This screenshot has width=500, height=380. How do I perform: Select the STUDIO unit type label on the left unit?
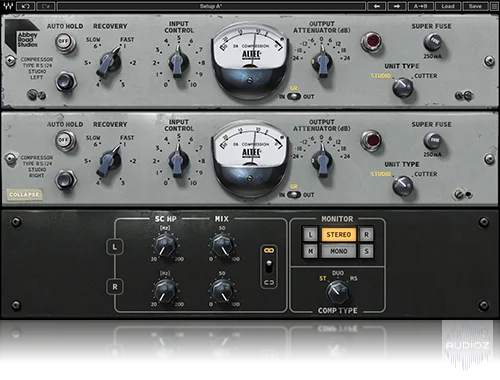click(x=380, y=76)
